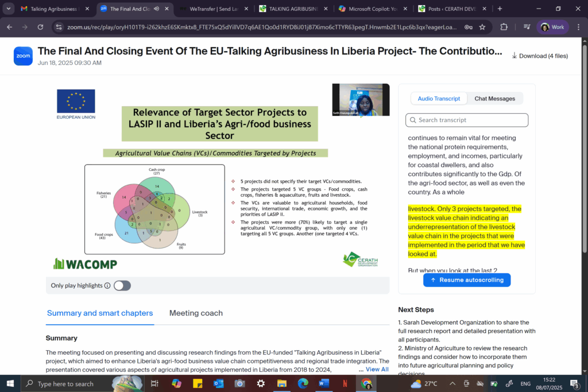
Task: Click the weather 27°C taskbar widget
Action: 424,383
